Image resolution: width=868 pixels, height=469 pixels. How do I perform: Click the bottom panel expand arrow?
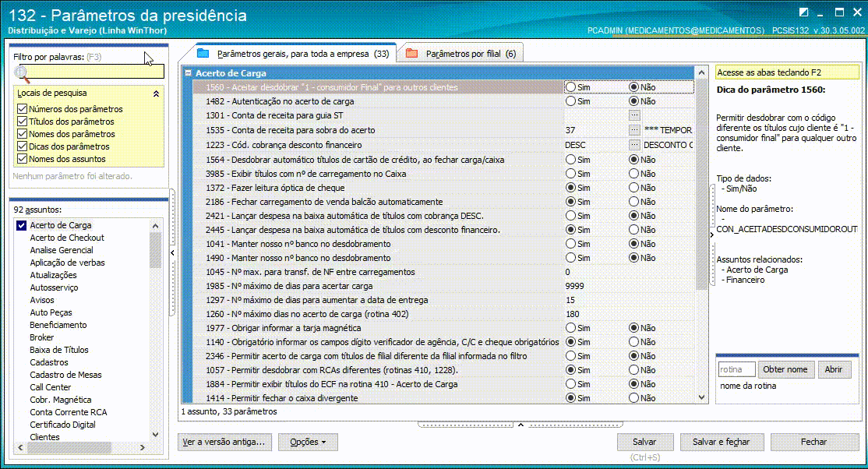pos(520,425)
